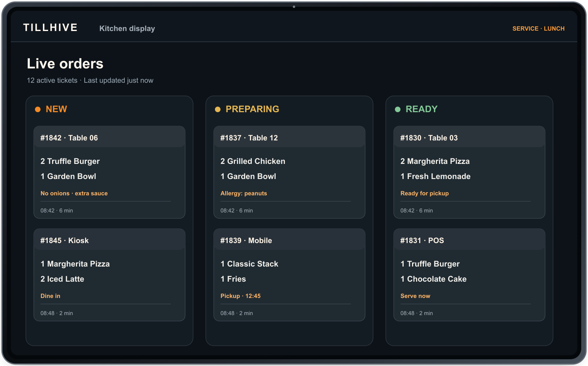Viewport: 588px width, 366px height.
Task: Click 1 Classic Stack item
Action: (250, 264)
